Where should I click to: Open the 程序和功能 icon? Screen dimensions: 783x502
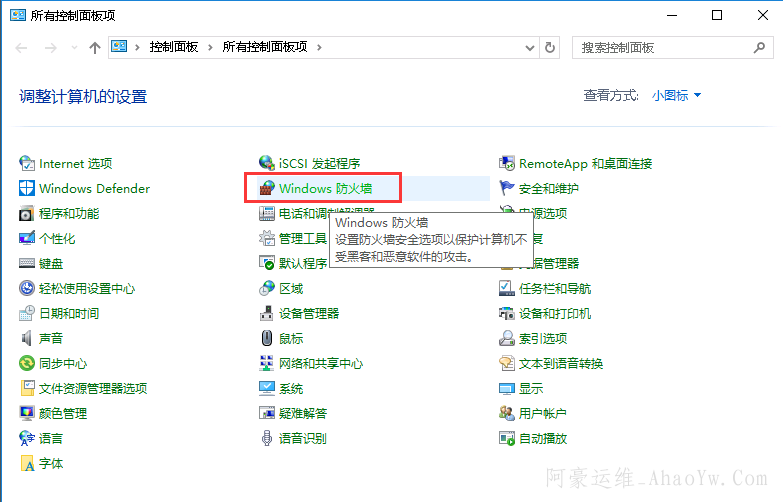point(26,213)
